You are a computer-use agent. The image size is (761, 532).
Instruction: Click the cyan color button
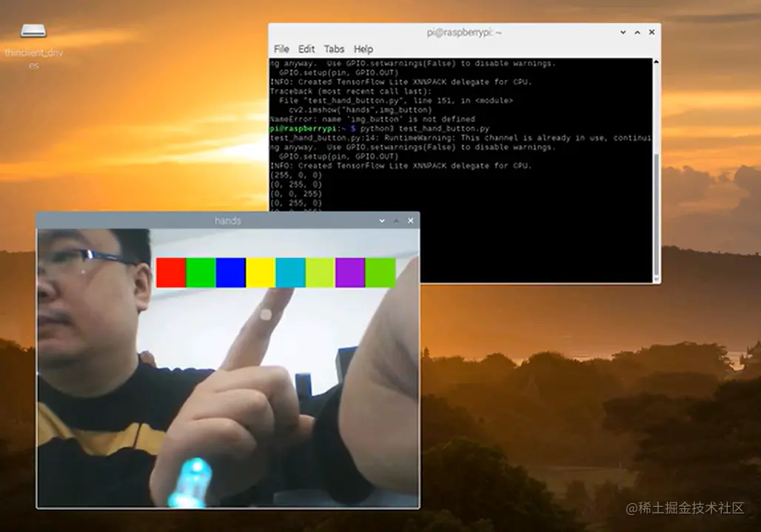pos(290,272)
